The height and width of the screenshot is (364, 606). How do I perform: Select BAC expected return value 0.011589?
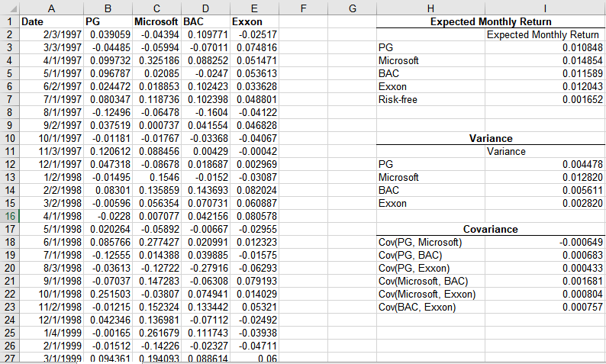pyautogui.click(x=545, y=73)
